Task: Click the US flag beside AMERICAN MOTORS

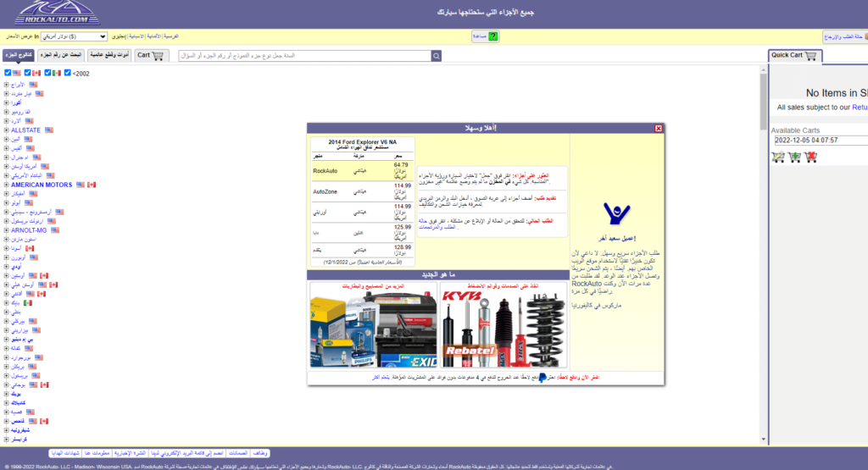Action: (81, 185)
